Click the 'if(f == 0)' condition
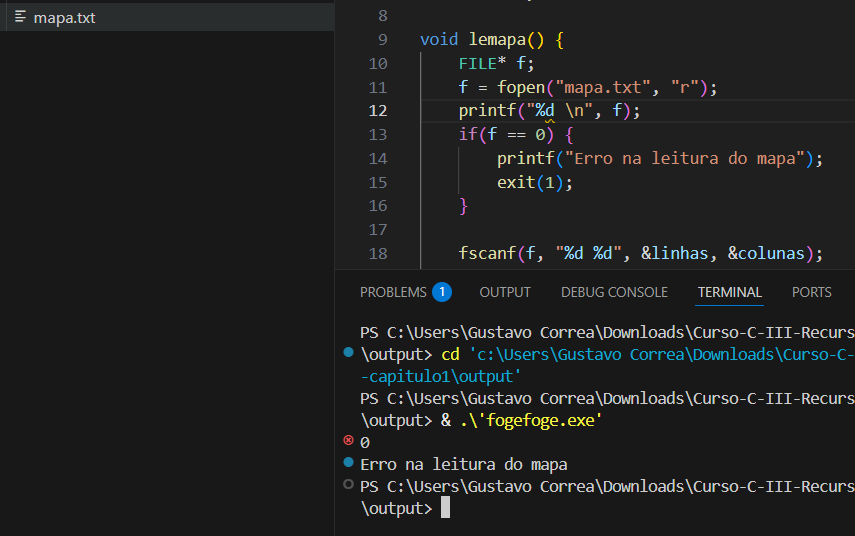Viewport: 855px width, 536px height. click(506, 135)
